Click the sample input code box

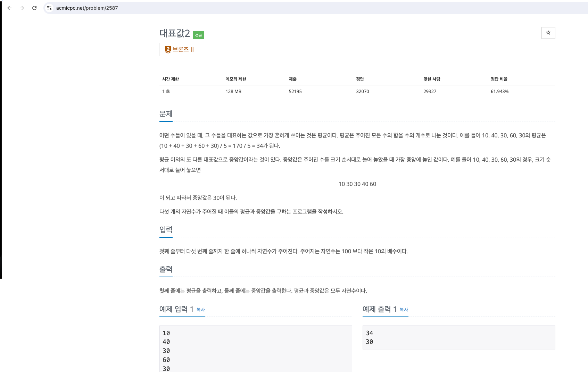click(256, 349)
